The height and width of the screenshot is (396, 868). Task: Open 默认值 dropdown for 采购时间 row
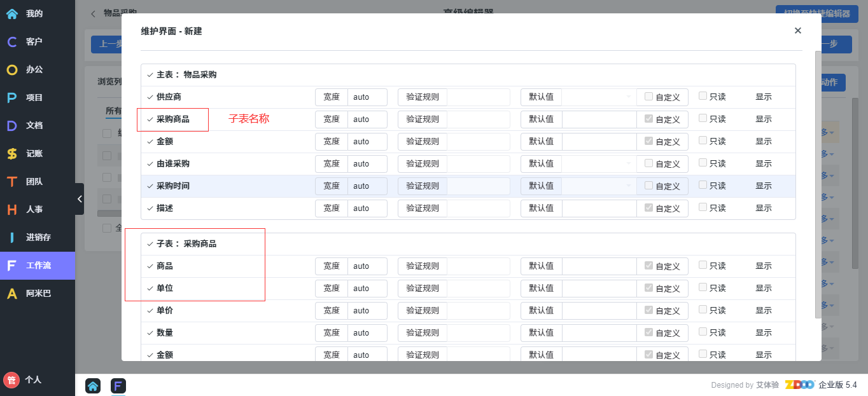coord(598,186)
